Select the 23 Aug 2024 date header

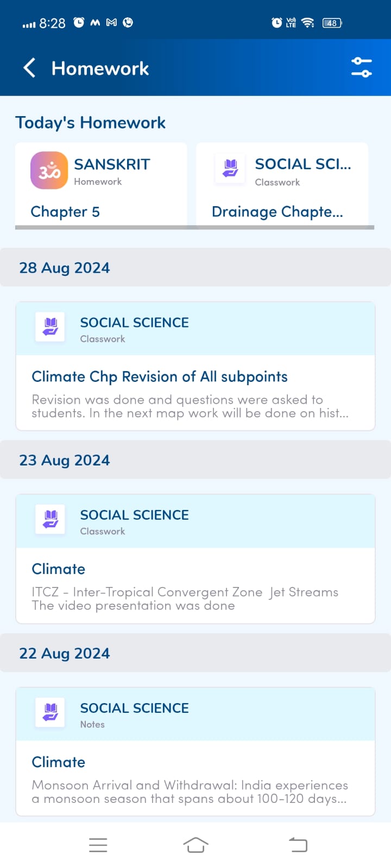[195, 460]
